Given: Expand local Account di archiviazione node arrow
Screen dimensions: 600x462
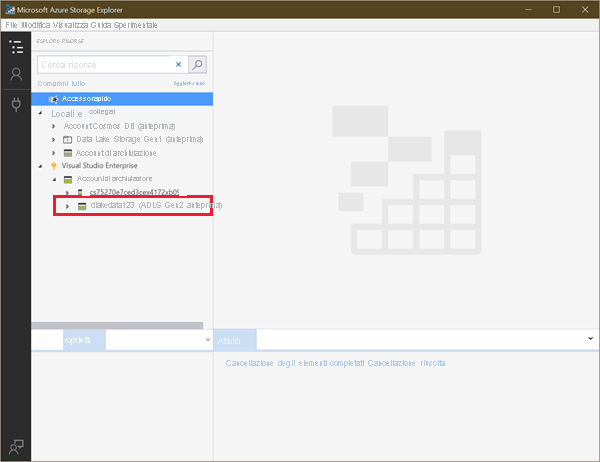Looking at the screenshot, I should point(54,153).
